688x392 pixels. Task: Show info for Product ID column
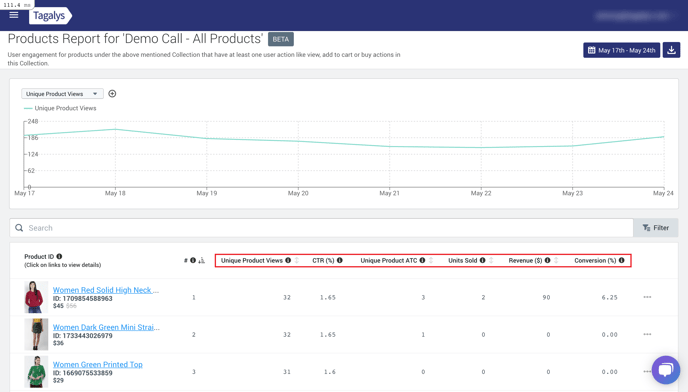[x=59, y=256]
